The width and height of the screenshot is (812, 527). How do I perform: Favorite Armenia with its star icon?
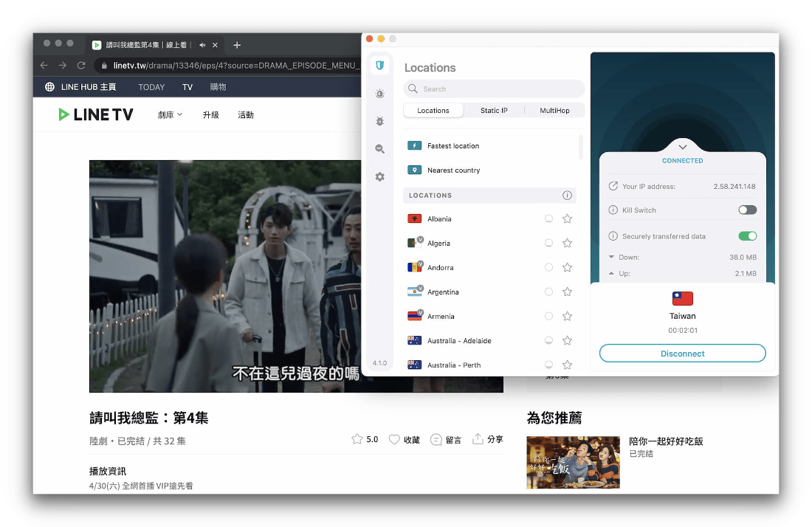click(567, 316)
